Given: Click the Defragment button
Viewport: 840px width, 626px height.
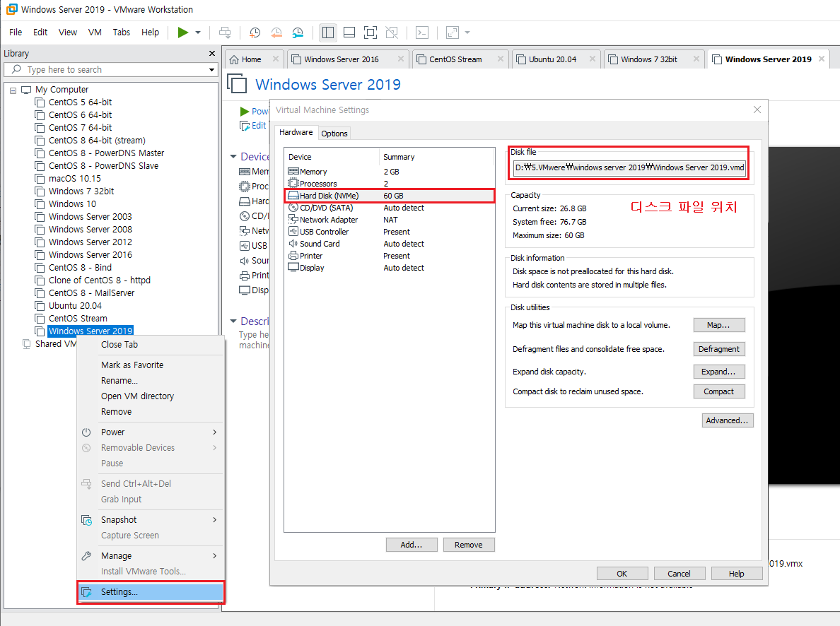Looking at the screenshot, I should pyautogui.click(x=719, y=349).
